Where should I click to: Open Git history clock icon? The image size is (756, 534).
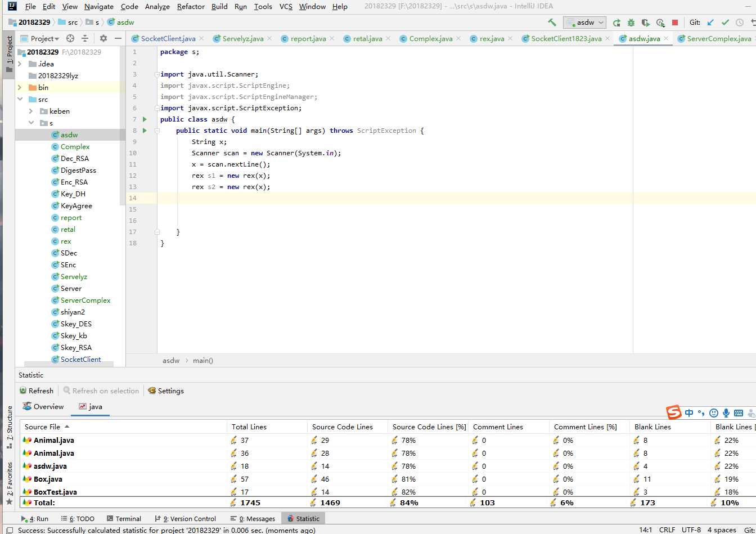pyautogui.click(x=740, y=23)
